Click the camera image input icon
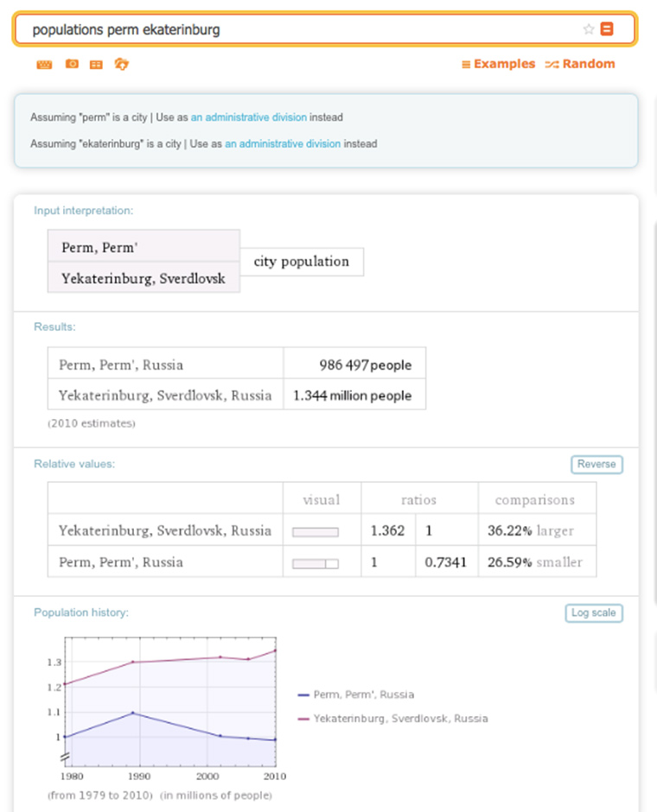657x812 pixels. 72,64
